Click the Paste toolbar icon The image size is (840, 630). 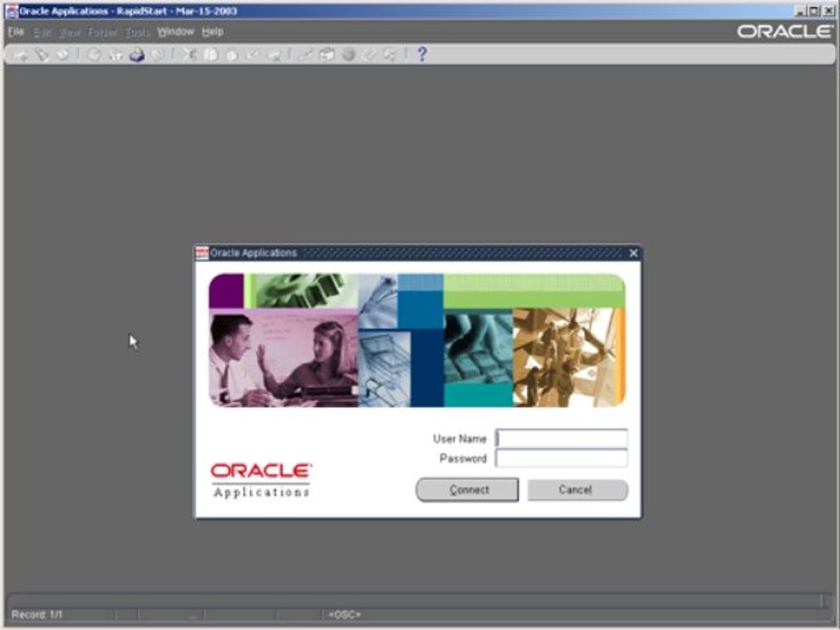(x=231, y=55)
